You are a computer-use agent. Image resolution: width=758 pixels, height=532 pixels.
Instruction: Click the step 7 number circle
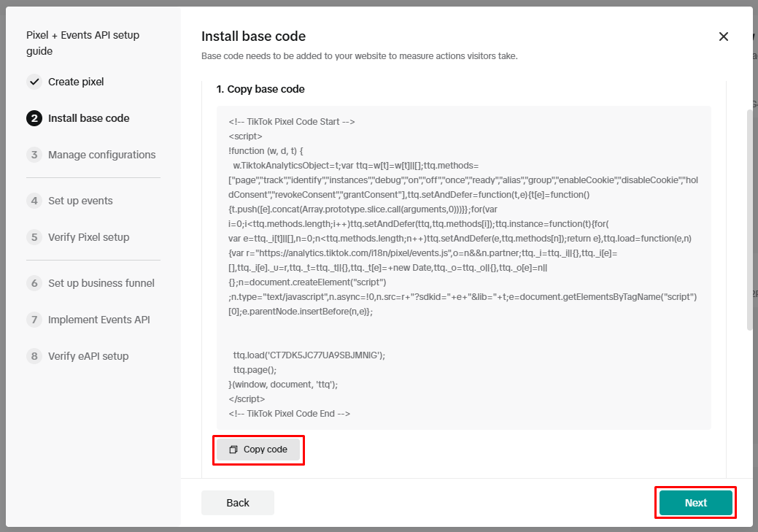(34, 320)
